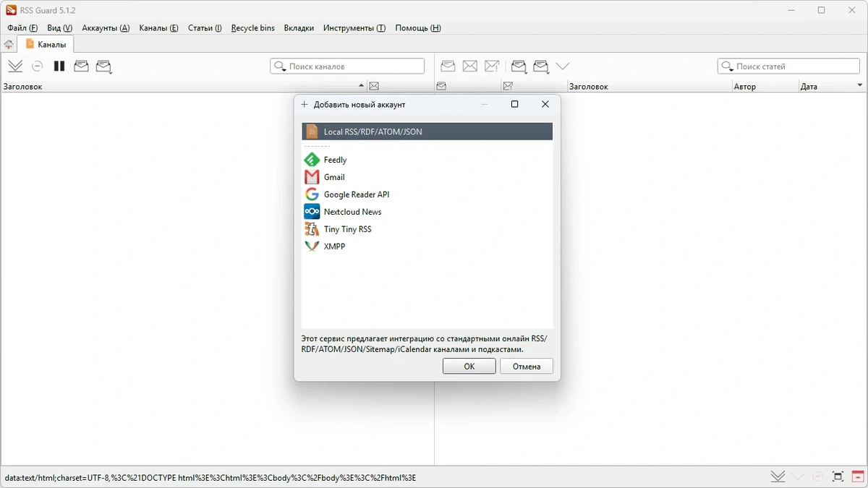Open Статьи menu
The height and width of the screenshot is (488, 868).
pyautogui.click(x=205, y=27)
